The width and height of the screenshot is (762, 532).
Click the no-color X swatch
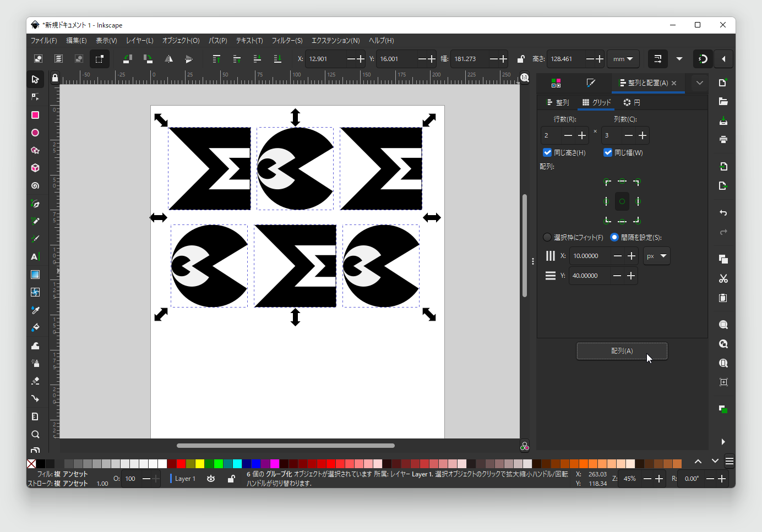[x=31, y=463]
